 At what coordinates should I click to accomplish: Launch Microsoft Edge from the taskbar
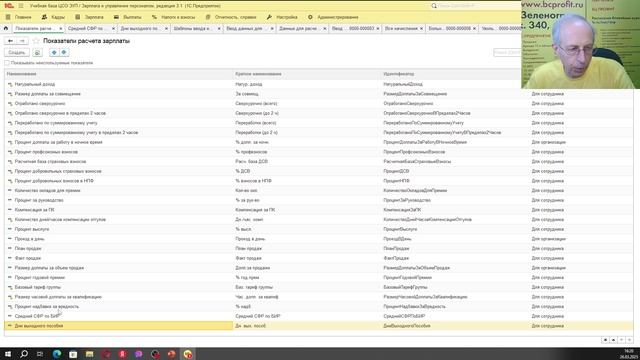click(57, 354)
